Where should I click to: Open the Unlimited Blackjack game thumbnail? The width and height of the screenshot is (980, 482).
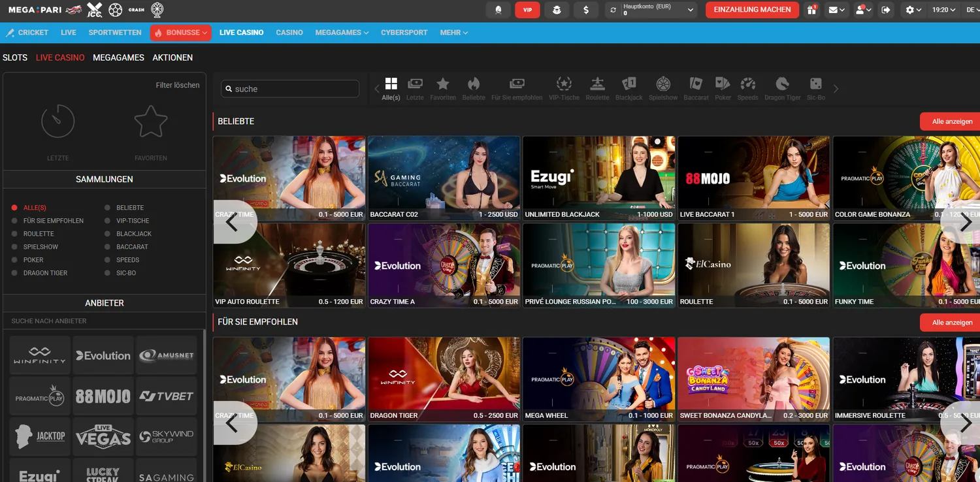click(599, 178)
